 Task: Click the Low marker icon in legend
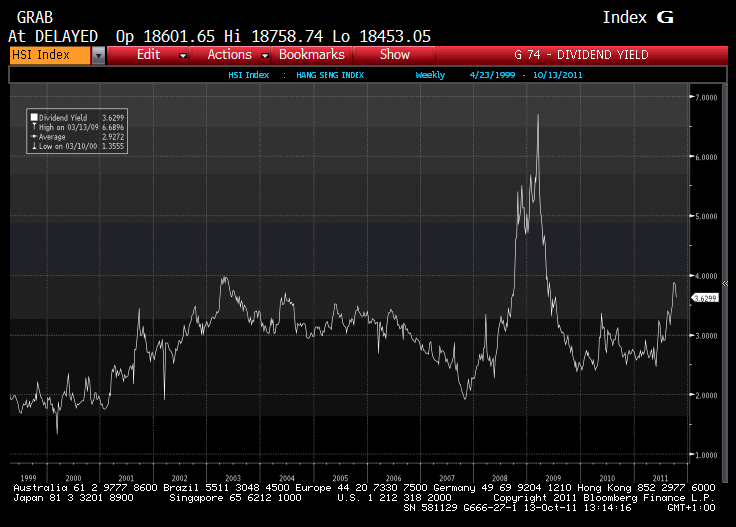(34, 146)
